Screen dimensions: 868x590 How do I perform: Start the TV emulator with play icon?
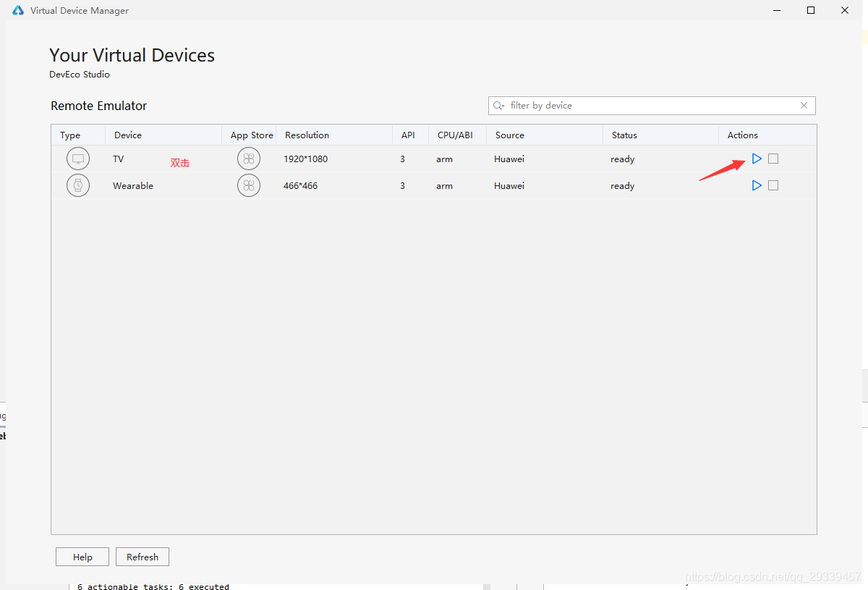coord(757,159)
